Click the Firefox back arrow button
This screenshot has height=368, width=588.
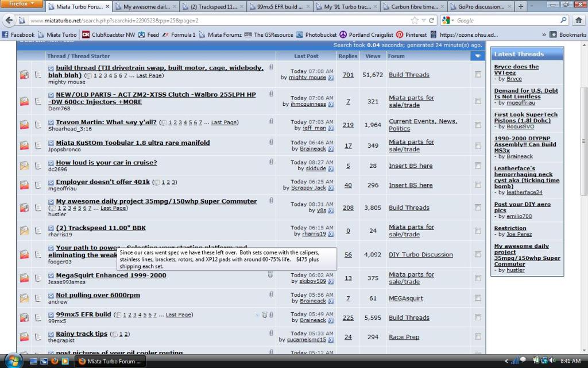tap(9, 20)
